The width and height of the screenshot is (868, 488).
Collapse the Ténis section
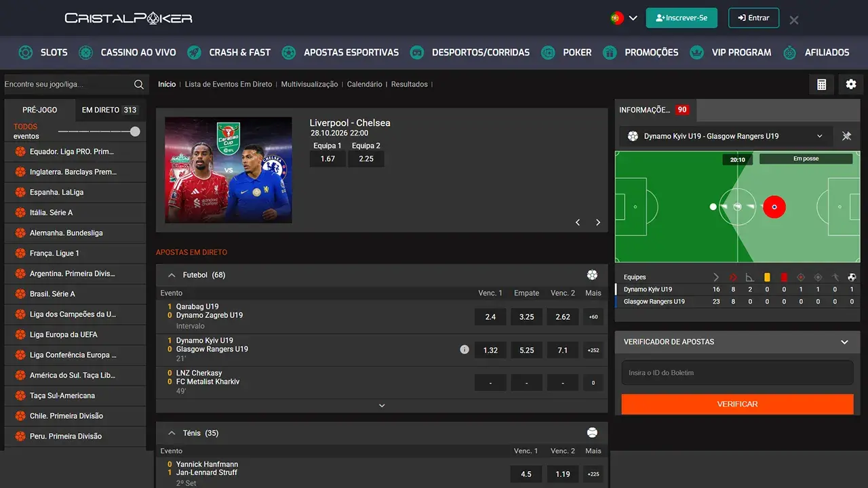(x=170, y=433)
